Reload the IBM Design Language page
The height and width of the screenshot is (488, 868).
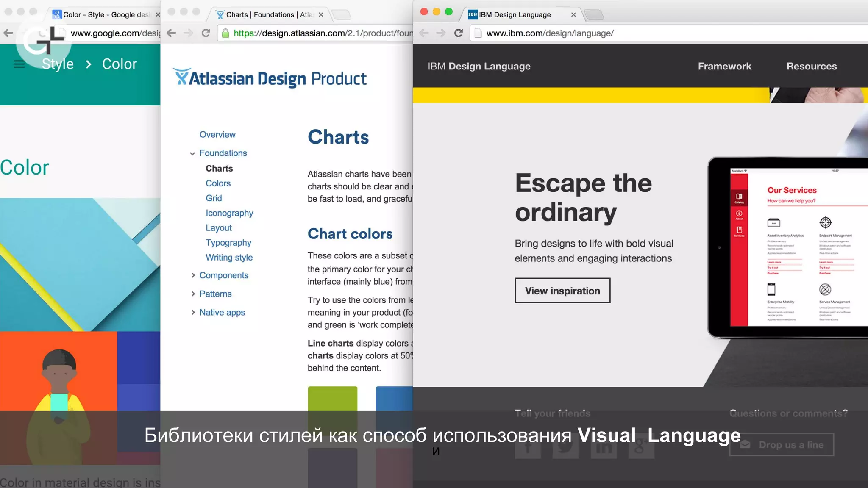pos(459,33)
